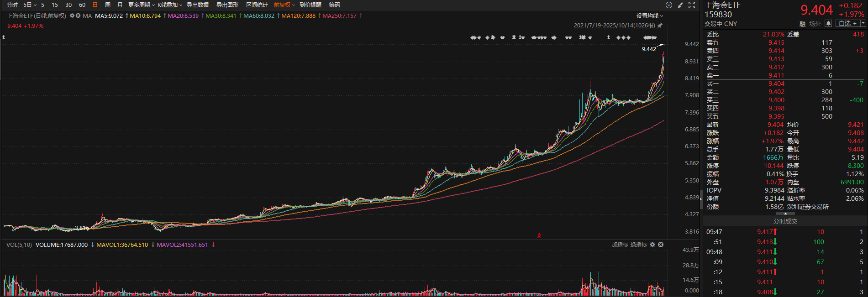Open the 分时 intraday tab
Image resolution: width=868 pixels, height=297 pixels.
click(12, 5)
